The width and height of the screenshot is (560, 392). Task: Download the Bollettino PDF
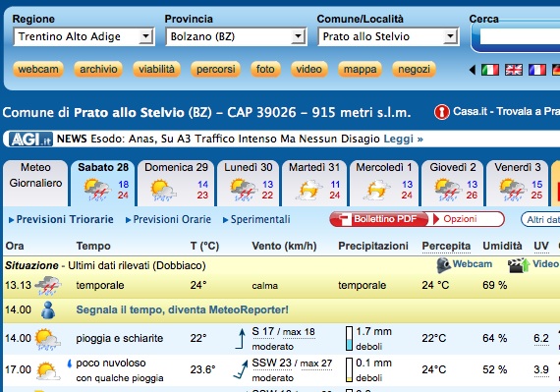(379, 219)
